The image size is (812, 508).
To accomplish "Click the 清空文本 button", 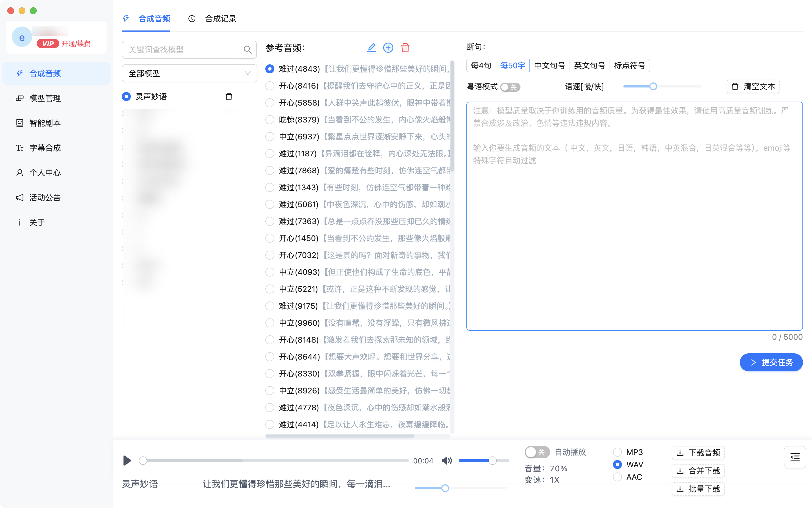I will point(753,86).
